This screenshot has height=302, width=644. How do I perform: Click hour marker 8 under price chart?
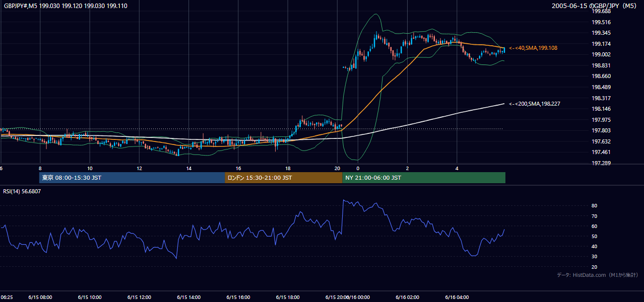click(x=40, y=168)
